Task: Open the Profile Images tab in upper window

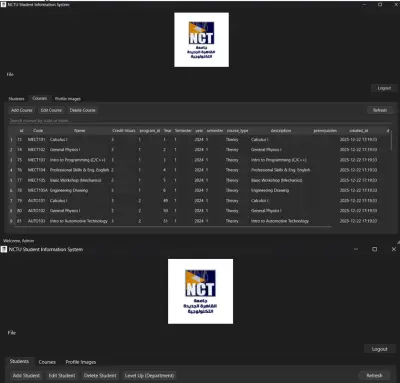Action: (68, 99)
